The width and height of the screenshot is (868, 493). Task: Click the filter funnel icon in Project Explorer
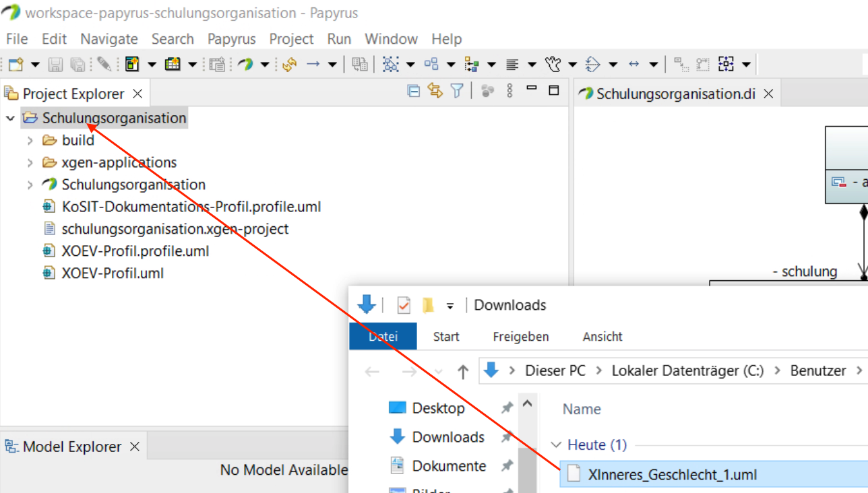[x=457, y=91]
